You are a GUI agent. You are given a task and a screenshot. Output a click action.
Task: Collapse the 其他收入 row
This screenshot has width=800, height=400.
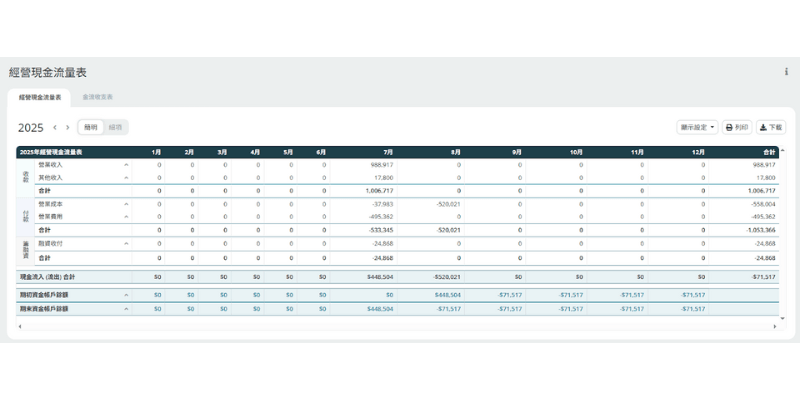(x=126, y=177)
